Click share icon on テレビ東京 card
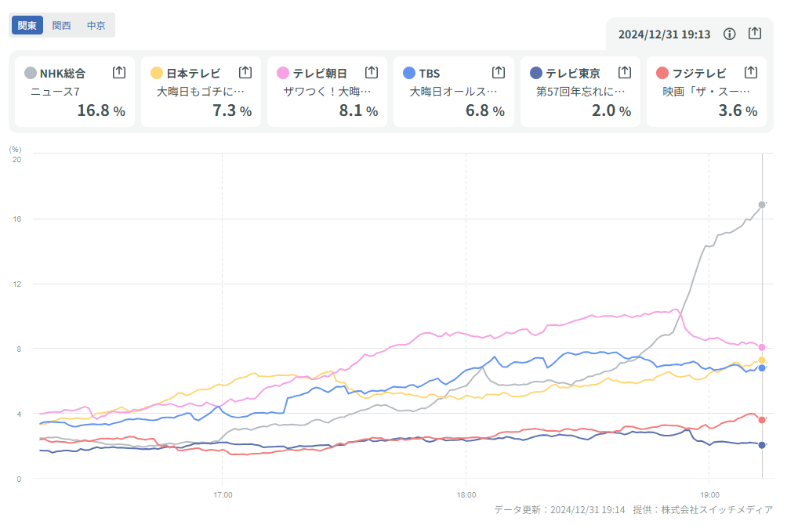 [625, 72]
